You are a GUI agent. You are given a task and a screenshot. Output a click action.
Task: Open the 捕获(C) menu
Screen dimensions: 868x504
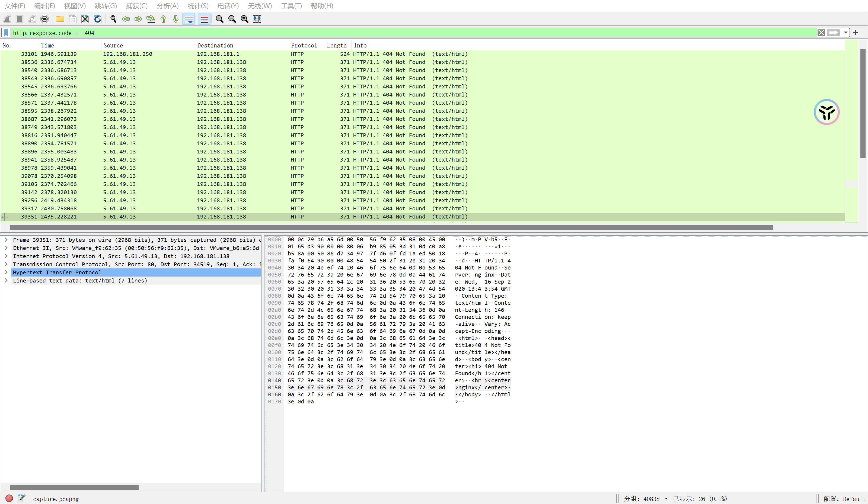[137, 6]
